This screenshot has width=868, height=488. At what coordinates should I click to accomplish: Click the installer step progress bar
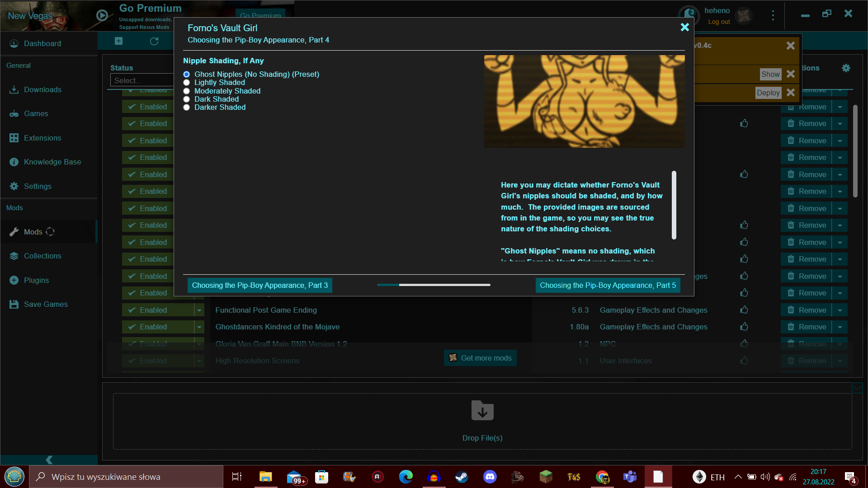(x=434, y=285)
